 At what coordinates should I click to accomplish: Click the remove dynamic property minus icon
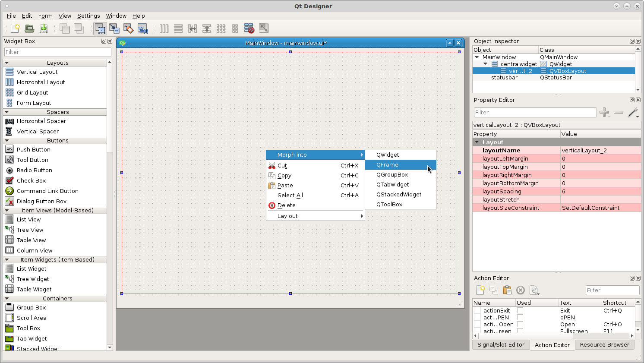pos(619,113)
